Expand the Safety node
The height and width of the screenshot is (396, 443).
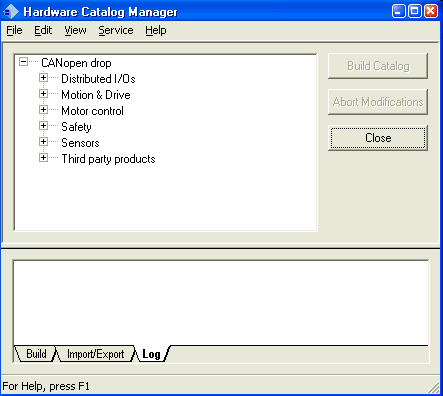[43, 126]
